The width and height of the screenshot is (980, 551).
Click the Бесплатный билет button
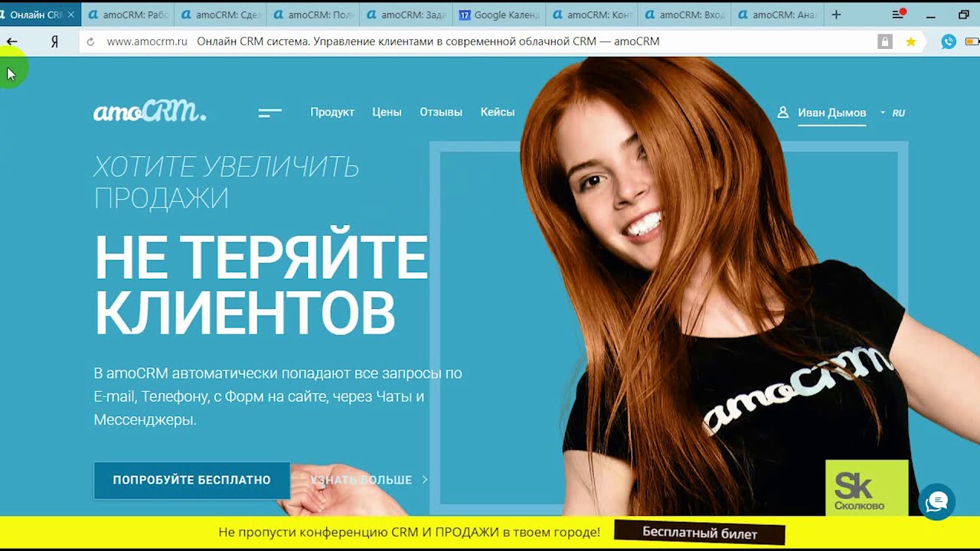click(x=700, y=533)
